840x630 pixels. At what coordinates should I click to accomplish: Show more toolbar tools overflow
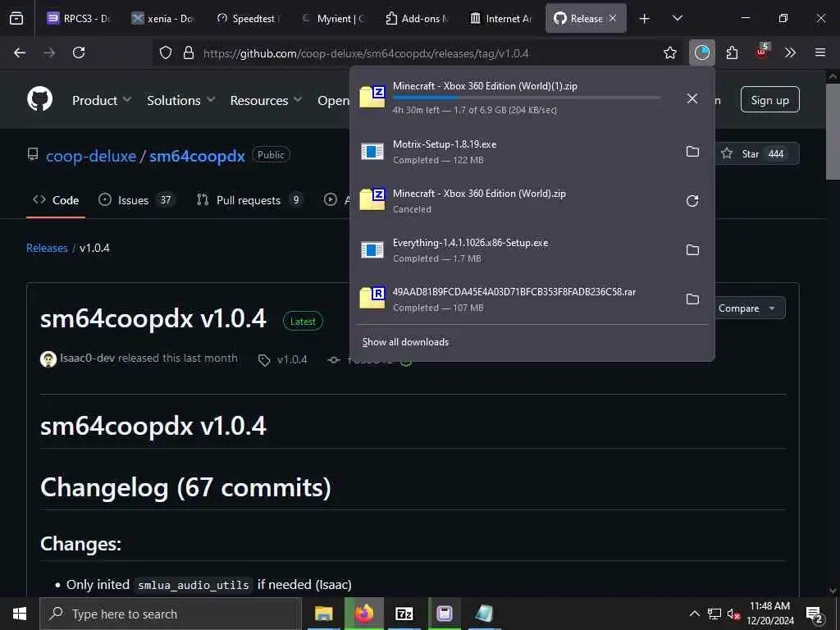(x=790, y=52)
